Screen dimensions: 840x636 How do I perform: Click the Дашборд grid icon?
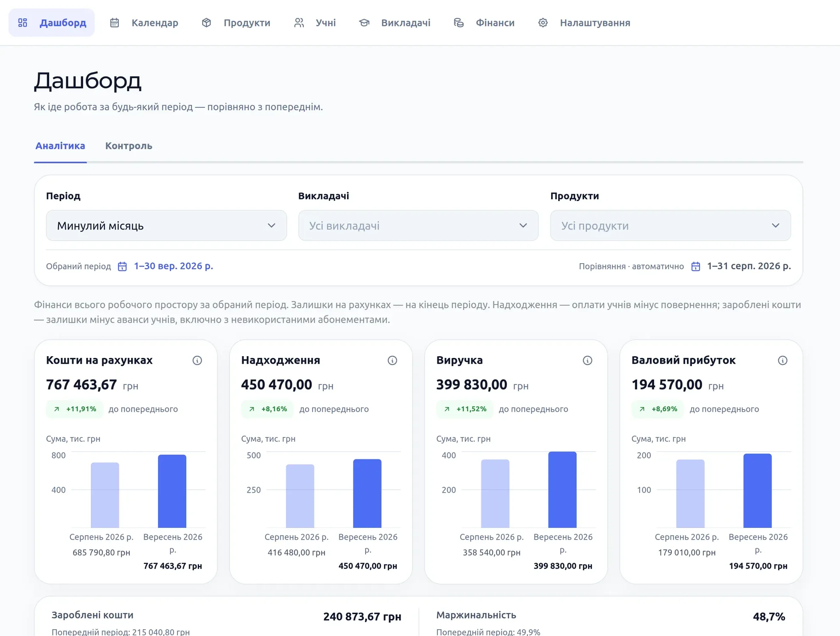coord(23,22)
